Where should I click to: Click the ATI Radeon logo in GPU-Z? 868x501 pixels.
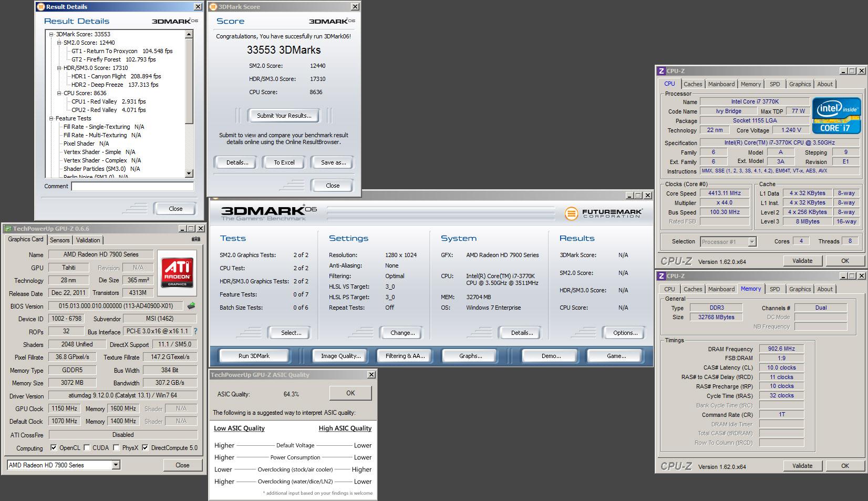[177, 272]
